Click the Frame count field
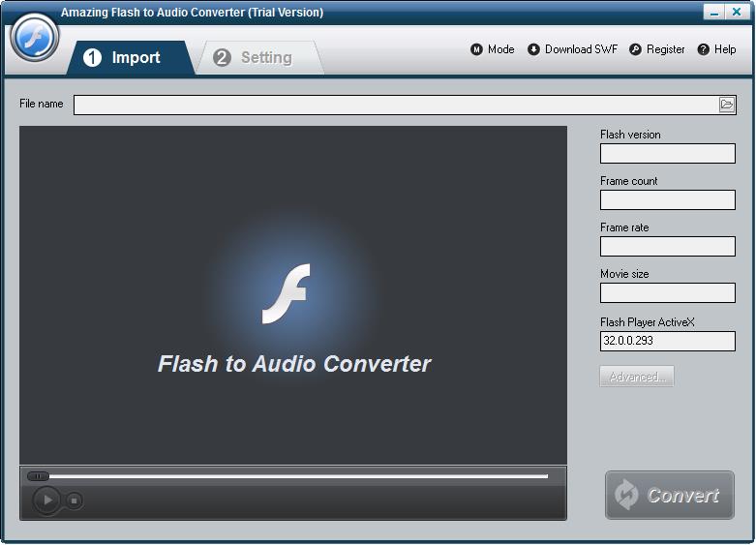The height and width of the screenshot is (545, 756). (667, 199)
